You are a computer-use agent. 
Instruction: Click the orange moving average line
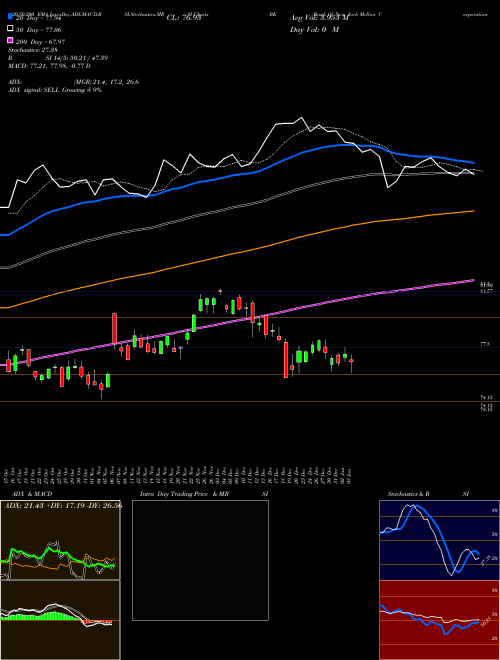point(236,254)
